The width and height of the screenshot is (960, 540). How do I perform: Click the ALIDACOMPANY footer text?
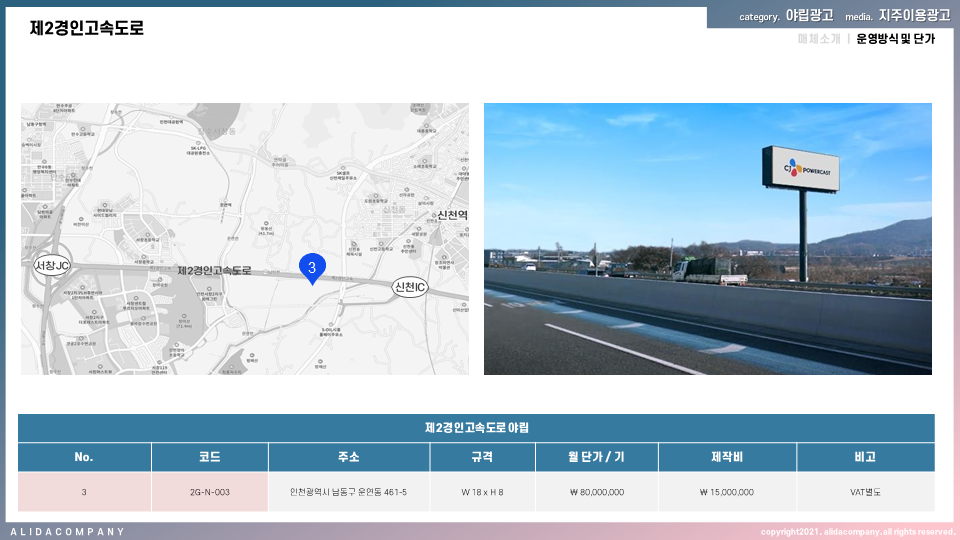pos(68,531)
